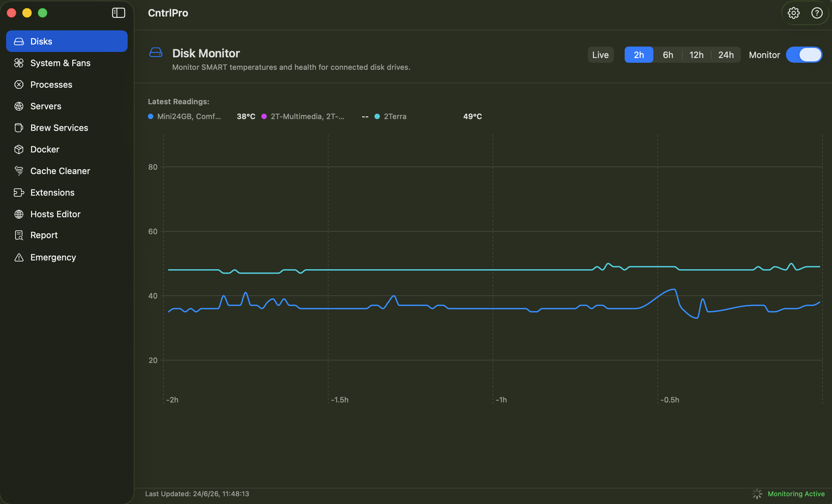Viewport: 832px width, 504px height.
Task: Click the 40 value on temperature axis
Action: 153,296
